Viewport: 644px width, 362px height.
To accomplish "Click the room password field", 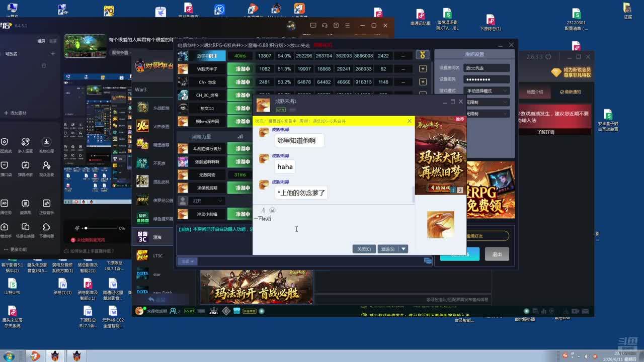I will [x=487, y=79].
